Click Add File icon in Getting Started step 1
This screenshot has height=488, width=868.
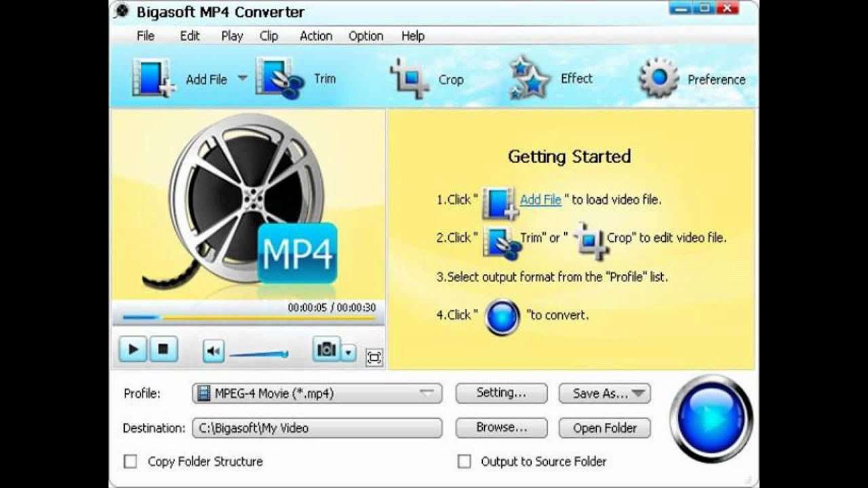pos(500,203)
